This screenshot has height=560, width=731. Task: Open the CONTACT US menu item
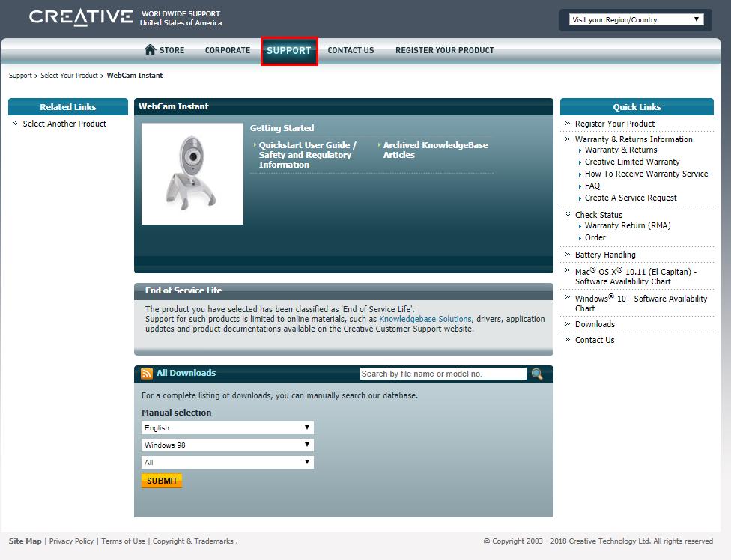pos(351,50)
